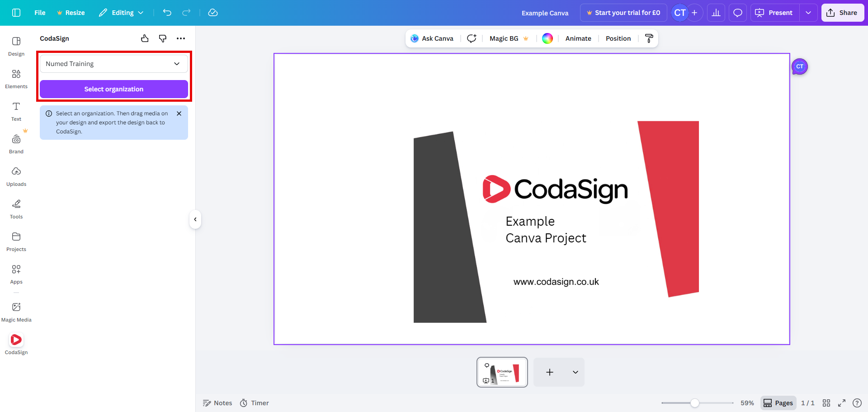Viewport: 868px width, 412px height.
Task: Click the Share button
Action: tap(842, 13)
